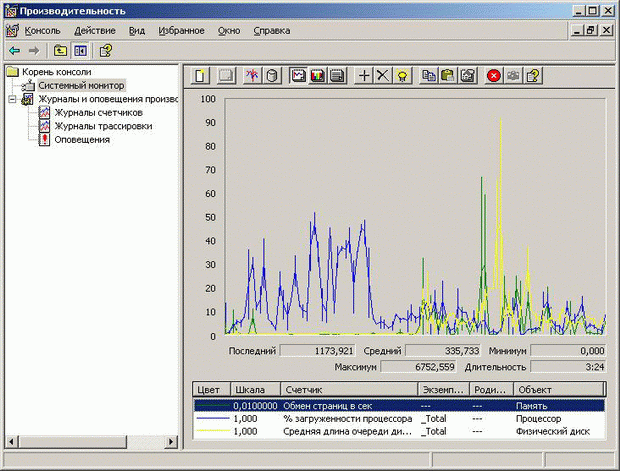Click the Paste Counter List icon

[x=448, y=75]
